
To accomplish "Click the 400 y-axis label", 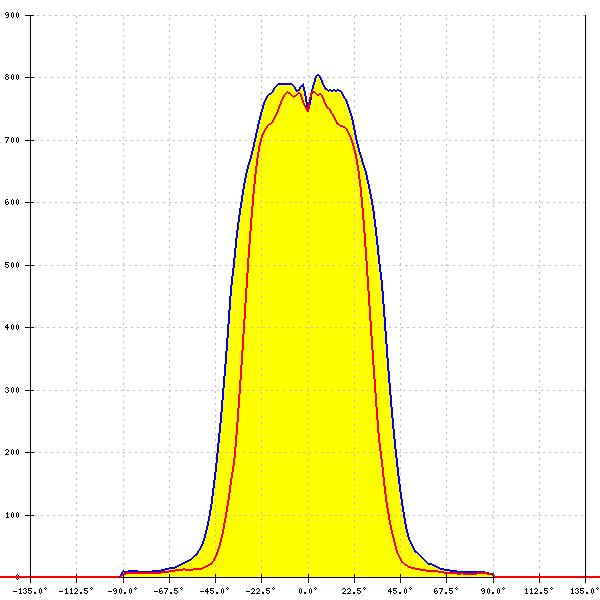I will [x=12, y=328].
